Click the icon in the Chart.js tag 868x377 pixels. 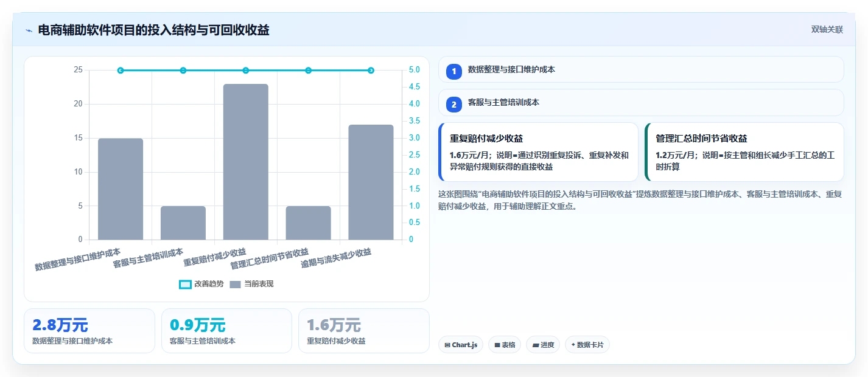point(447,345)
